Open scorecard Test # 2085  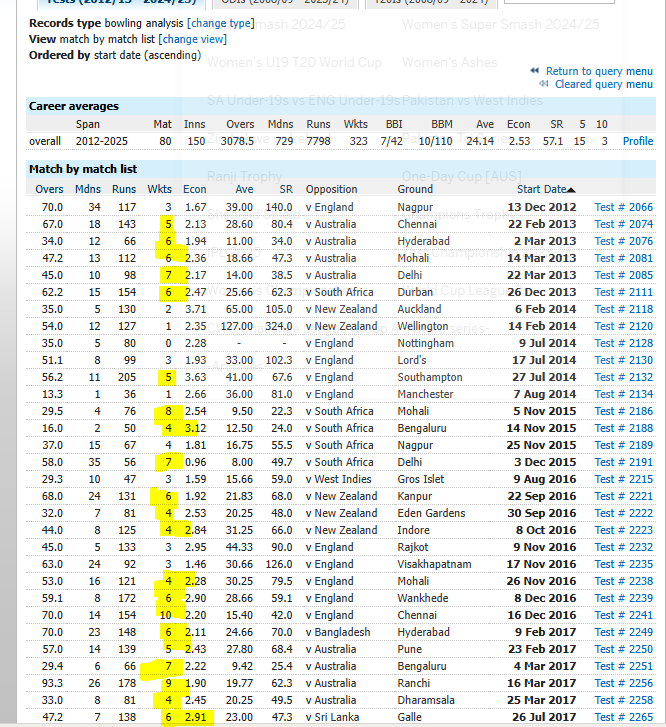coord(623,275)
